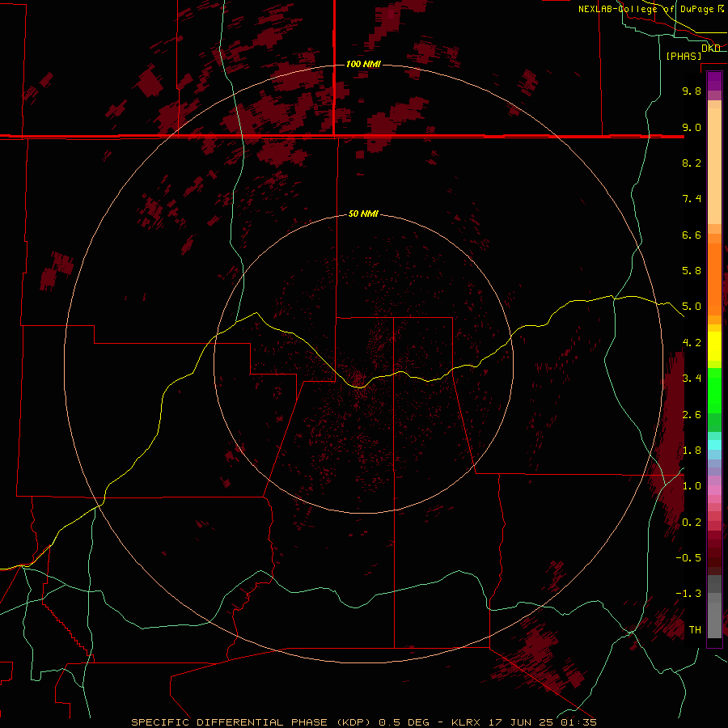Click the DKD label near the top right
This screenshot has height=728, width=728.
710,48
